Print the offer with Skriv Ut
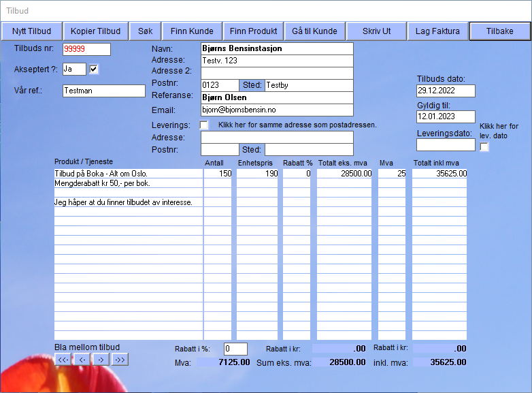 [376, 31]
